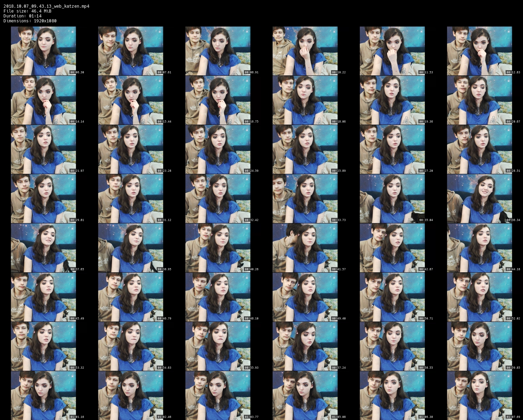Viewport: 523px width, 420px height.
Task: Open the frame stamped 00:23.28
Action: tap(130, 149)
